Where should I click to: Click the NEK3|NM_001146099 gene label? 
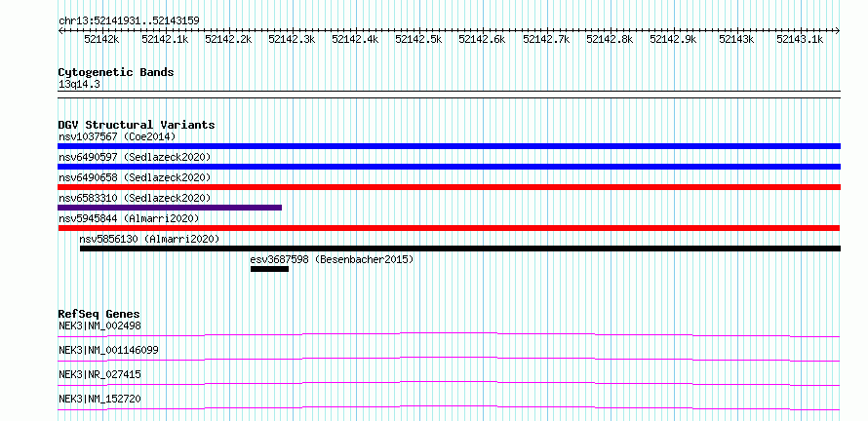(x=108, y=350)
